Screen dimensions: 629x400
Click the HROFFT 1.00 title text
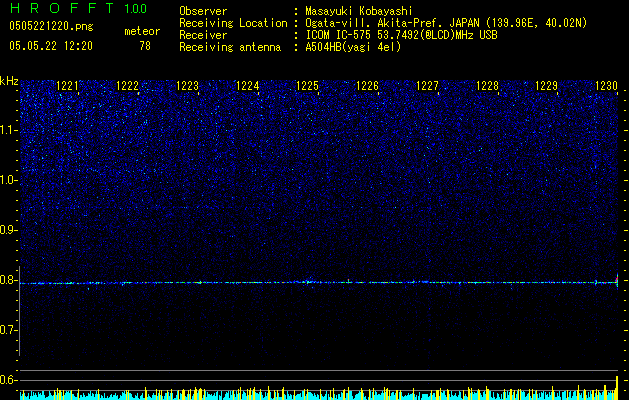78,8
